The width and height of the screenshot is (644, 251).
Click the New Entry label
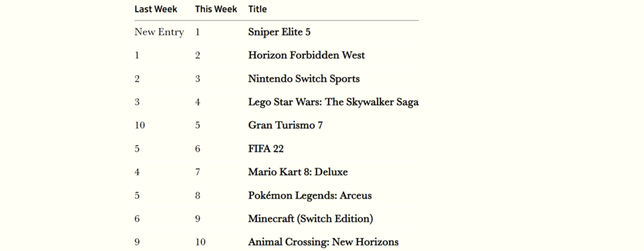coord(160,32)
